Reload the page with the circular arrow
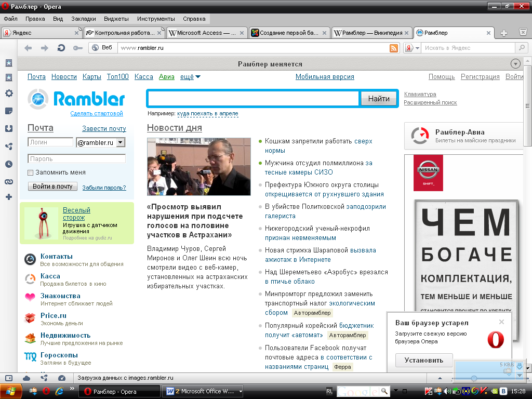The image size is (532, 399). (61, 48)
